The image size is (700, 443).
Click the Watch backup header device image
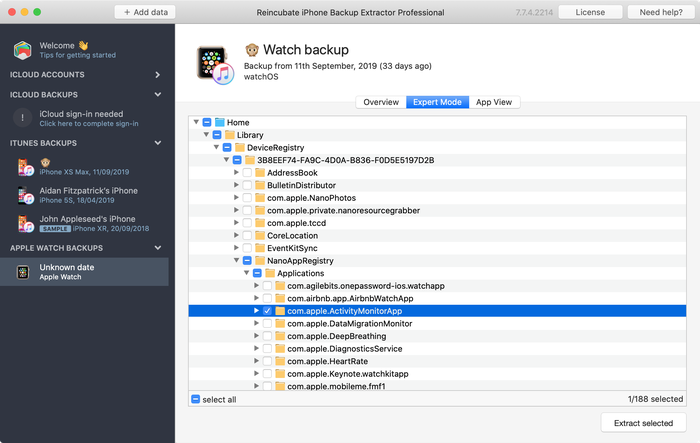215,64
